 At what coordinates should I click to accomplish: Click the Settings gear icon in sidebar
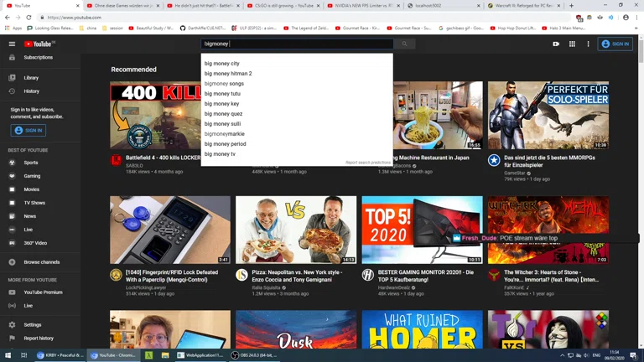(x=12, y=324)
